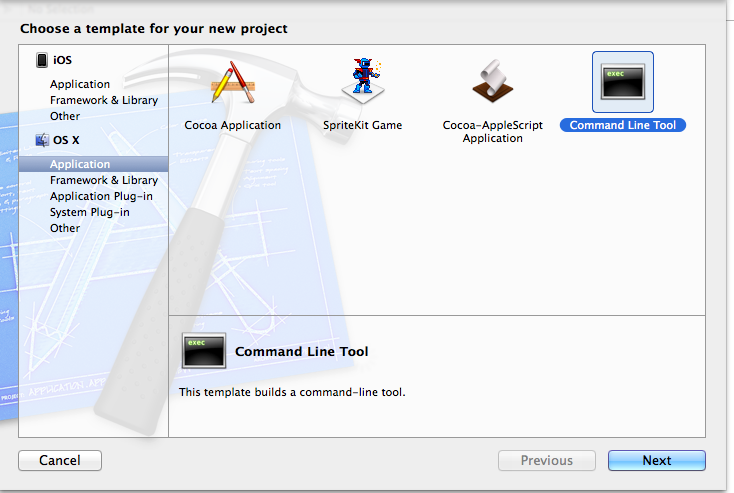Click the exec icon in description pane
The height and width of the screenshot is (493, 734).
[x=204, y=351]
